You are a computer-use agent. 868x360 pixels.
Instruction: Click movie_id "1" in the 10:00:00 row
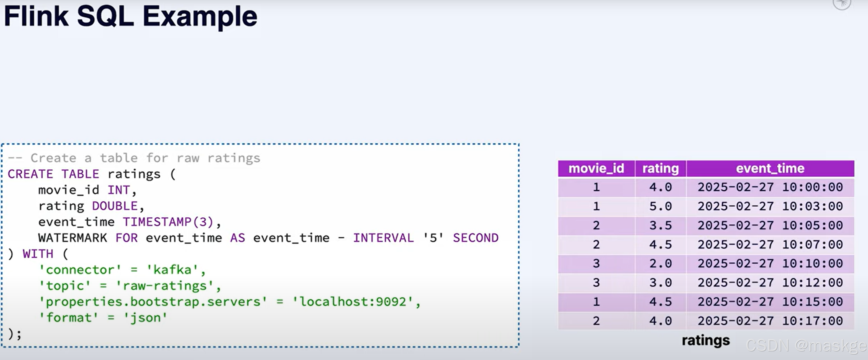(x=596, y=187)
